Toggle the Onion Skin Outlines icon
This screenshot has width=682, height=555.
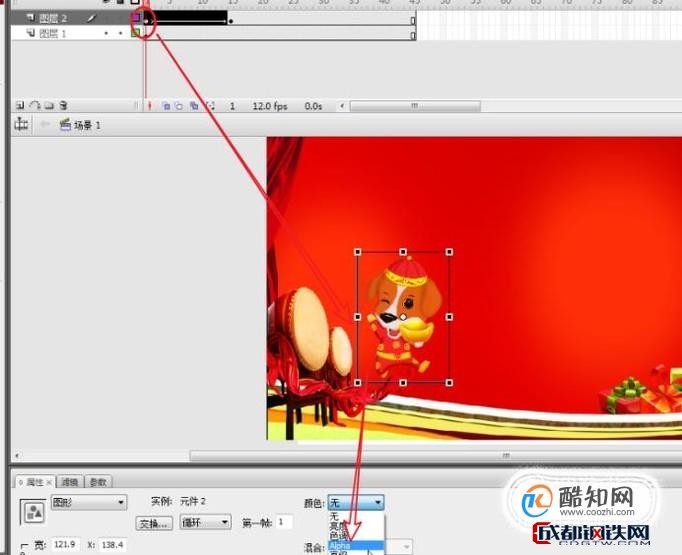click(179, 106)
